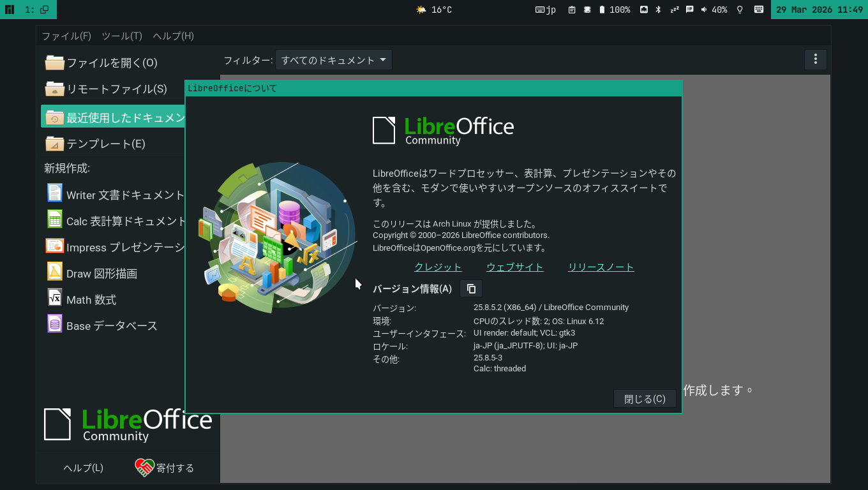The width and height of the screenshot is (868, 490).
Task: Click the keyboard layout jp indicator
Action: pos(546,10)
